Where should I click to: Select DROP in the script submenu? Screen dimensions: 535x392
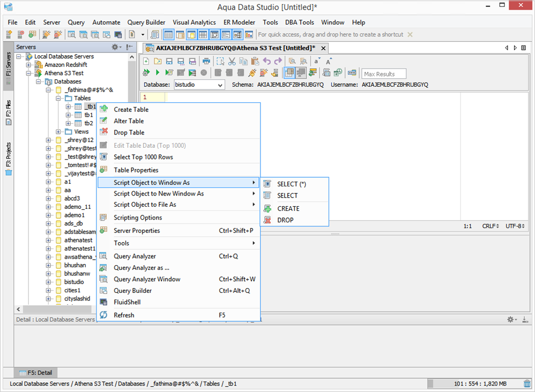point(294,220)
